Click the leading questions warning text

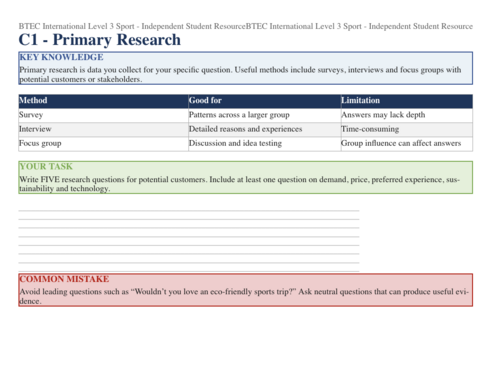click(244, 296)
